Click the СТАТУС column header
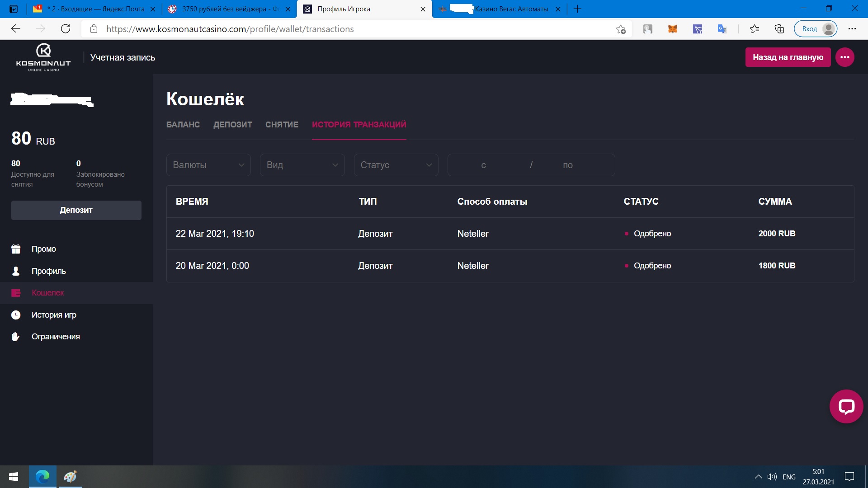The width and height of the screenshot is (868, 488). point(641,202)
